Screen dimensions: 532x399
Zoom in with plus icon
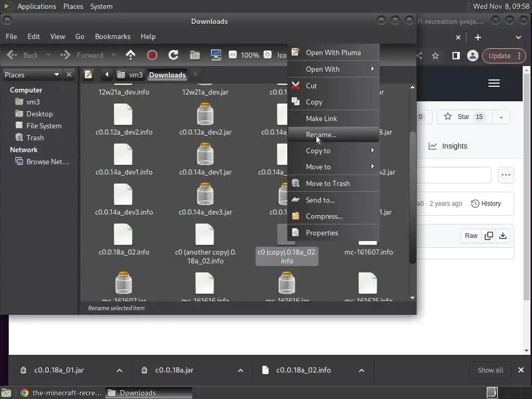pyautogui.click(x=268, y=55)
